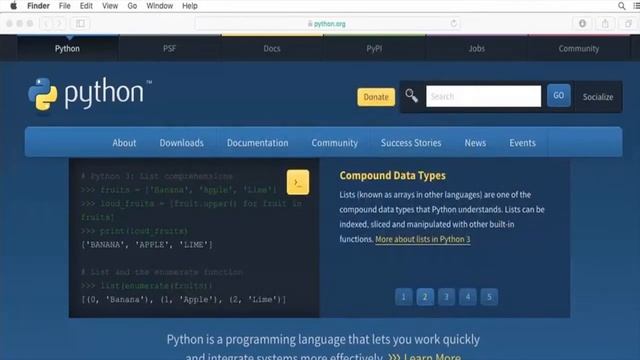
Task: Reload the page with refresh icon
Action: pyautogui.click(x=453, y=23)
